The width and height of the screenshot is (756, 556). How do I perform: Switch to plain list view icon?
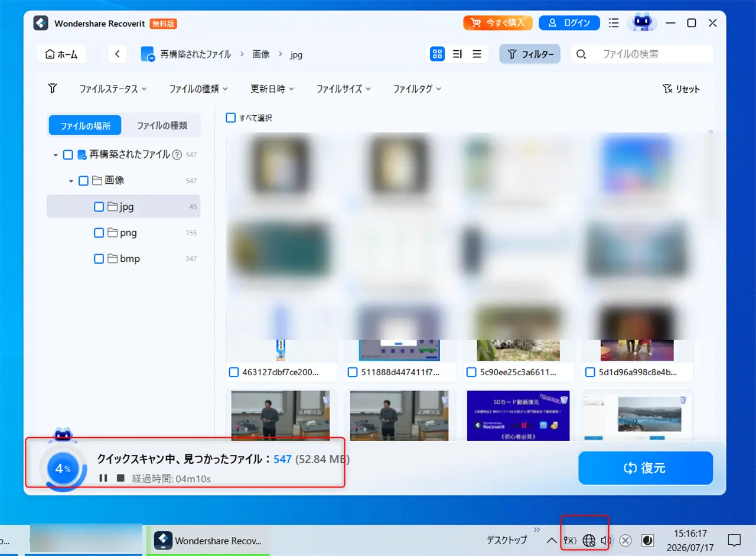[477, 54]
